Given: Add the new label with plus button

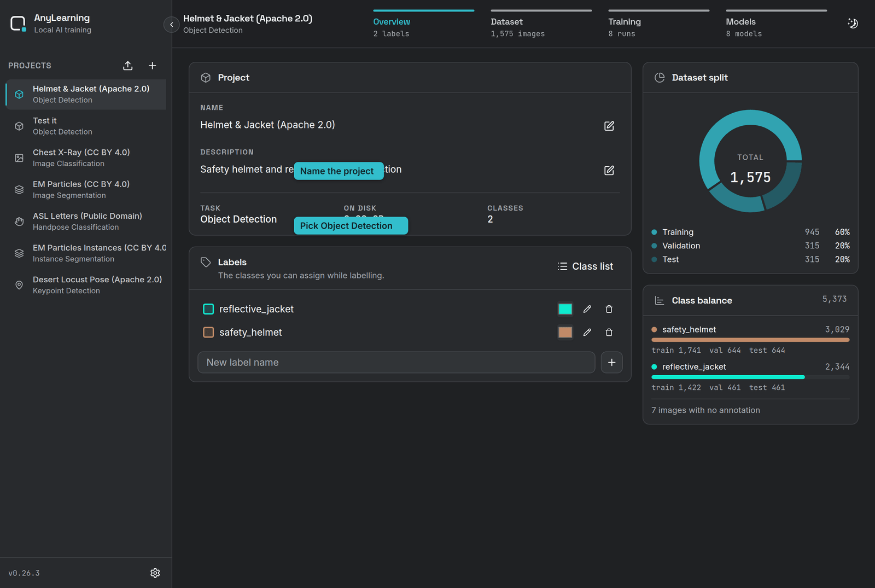Looking at the screenshot, I should coord(611,362).
